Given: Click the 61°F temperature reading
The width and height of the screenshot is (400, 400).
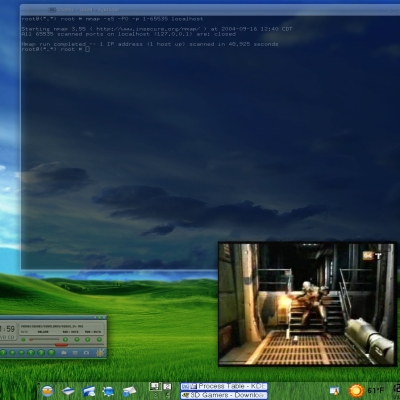Looking at the screenshot, I should pos(376,390).
